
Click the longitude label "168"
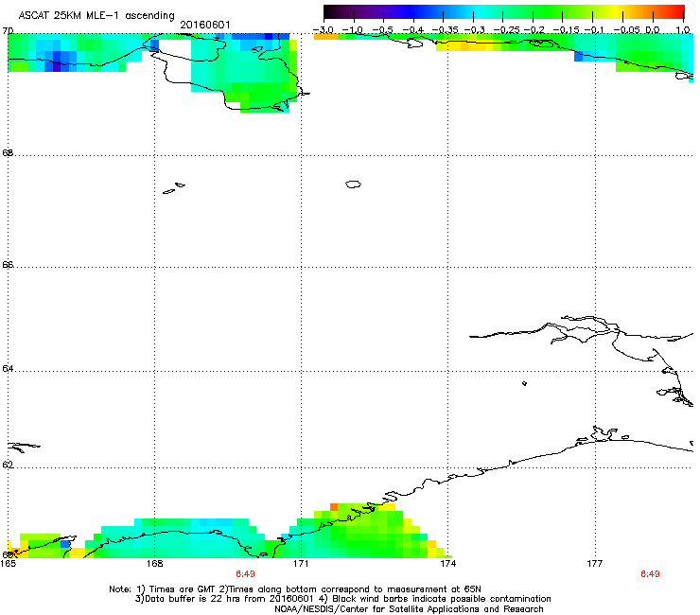tap(155, 564)
